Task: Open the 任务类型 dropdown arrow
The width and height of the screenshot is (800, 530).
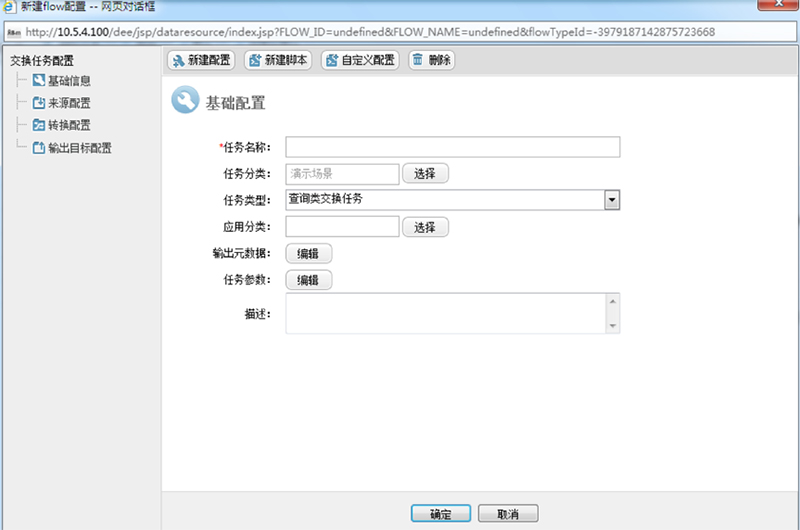Action: 612,200
